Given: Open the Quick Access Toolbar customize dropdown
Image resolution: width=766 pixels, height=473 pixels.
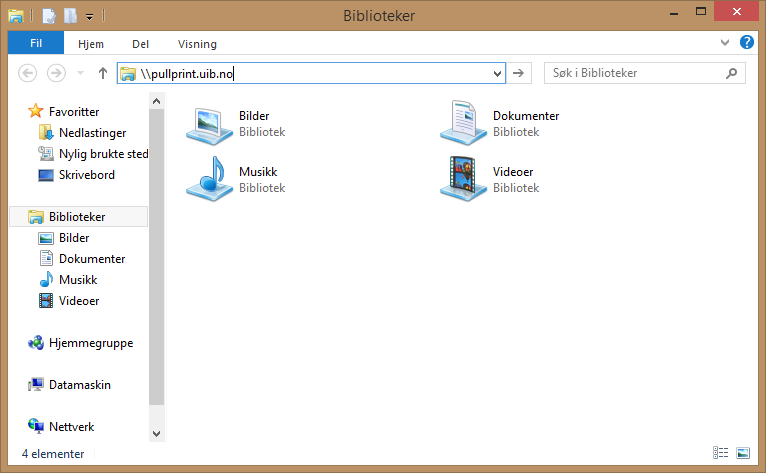Looking at the screenshot, I should 90,16.
